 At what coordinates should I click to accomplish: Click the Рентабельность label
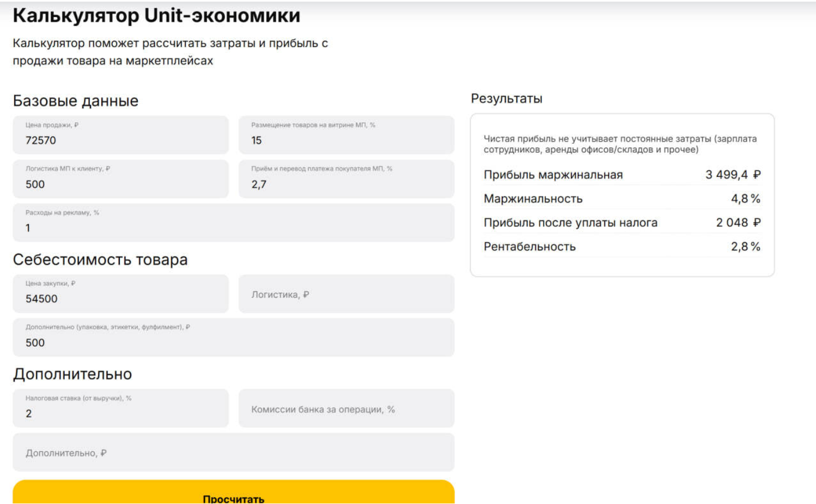[529, 247]
